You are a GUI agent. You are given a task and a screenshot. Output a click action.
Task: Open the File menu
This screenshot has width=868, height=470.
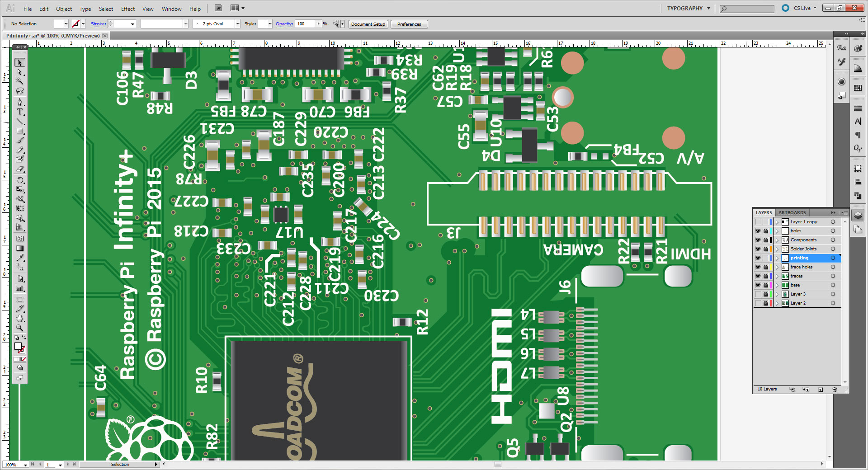[28, 9]
